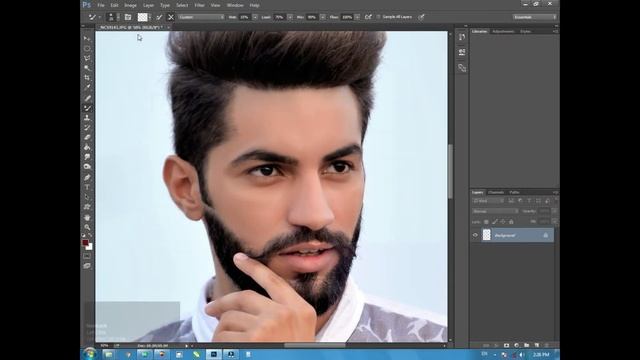
Task: Switch to the Channels tab
Action: tap(496, 192)
